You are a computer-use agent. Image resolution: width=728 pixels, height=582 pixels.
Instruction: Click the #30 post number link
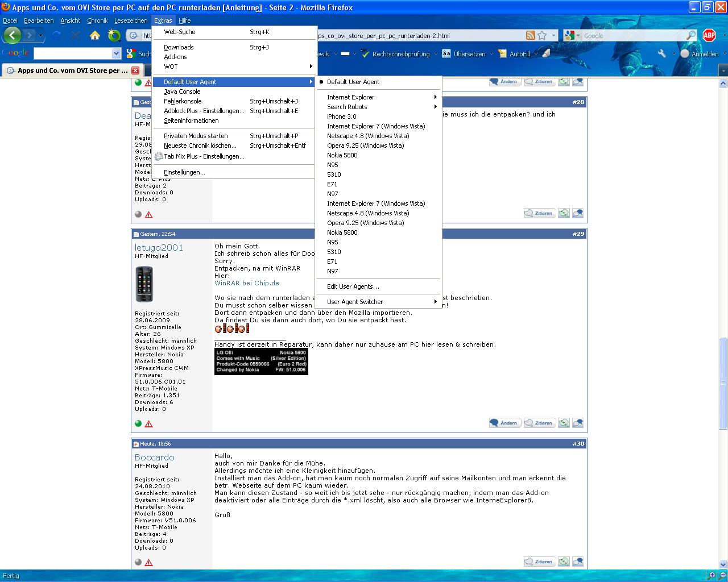pyautogui.click(x=578, y=443)
